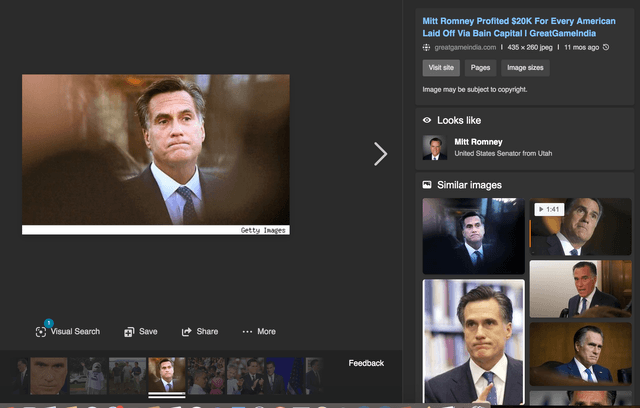
Task: Click the Similar images heading
Action: coord(469,185)
